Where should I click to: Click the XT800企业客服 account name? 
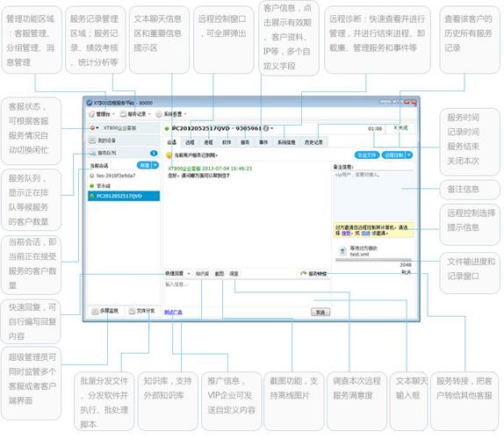point(119,128)
